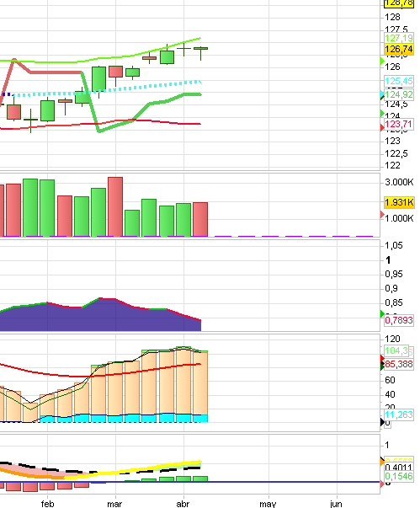Click the 0,4011 indicator value label
Viewport: 420px width, 508px height.
pos(399,468)
